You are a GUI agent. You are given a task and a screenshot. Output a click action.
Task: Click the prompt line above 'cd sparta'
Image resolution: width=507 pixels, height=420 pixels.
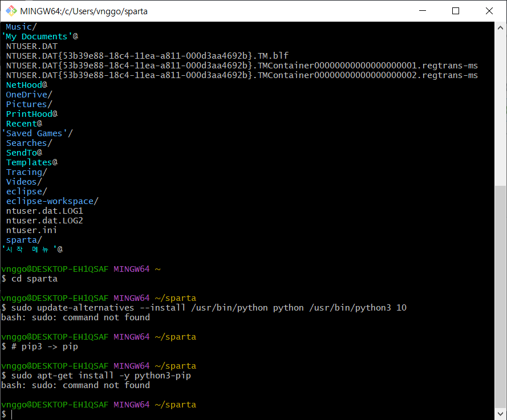[x=81, y=269]
